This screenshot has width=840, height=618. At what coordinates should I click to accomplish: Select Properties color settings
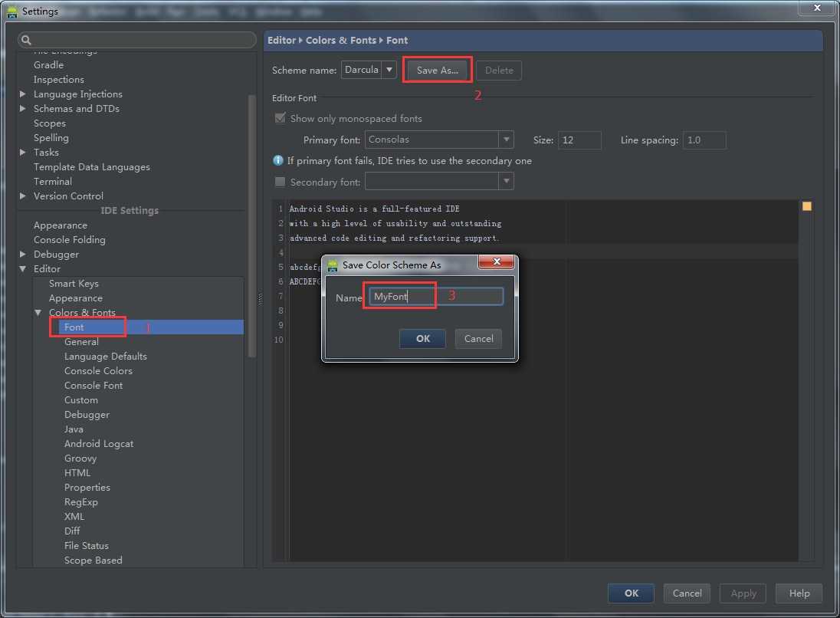pos(87,487)
